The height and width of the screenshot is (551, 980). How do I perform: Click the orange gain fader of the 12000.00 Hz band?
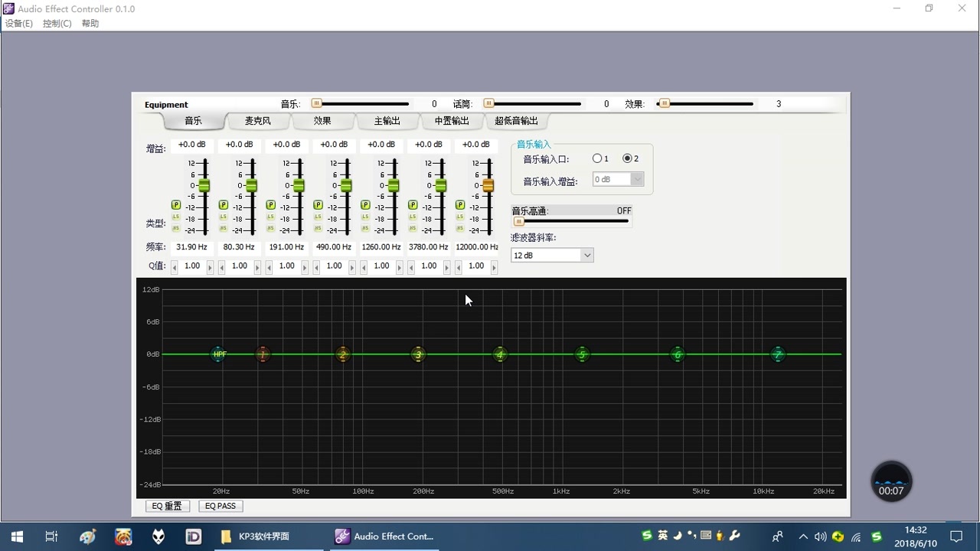pos(488,185)
